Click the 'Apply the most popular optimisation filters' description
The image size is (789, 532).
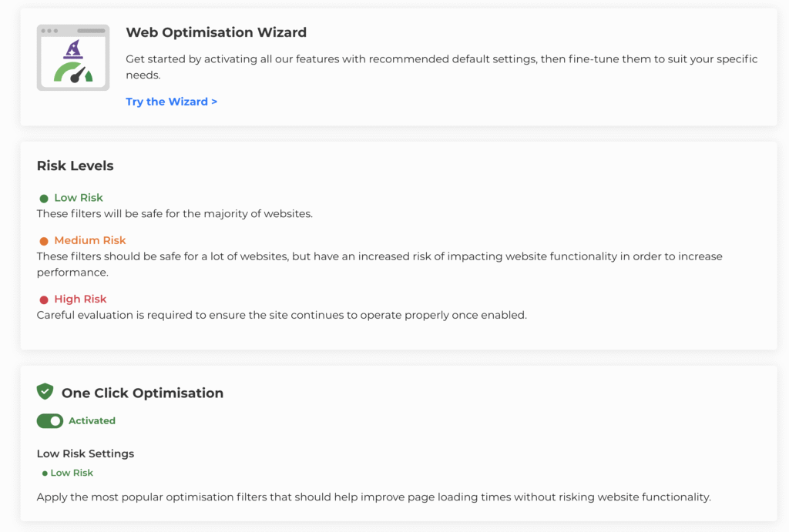coord(374,497)
